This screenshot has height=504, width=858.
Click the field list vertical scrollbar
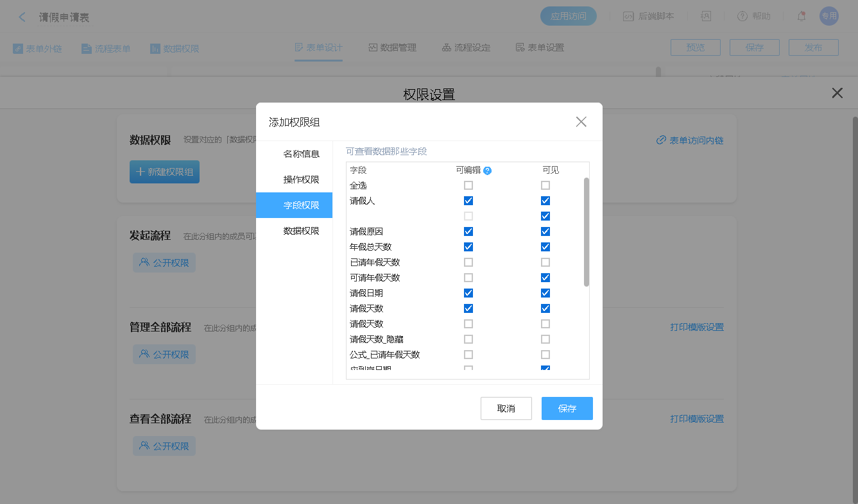(x=586, y=232)
